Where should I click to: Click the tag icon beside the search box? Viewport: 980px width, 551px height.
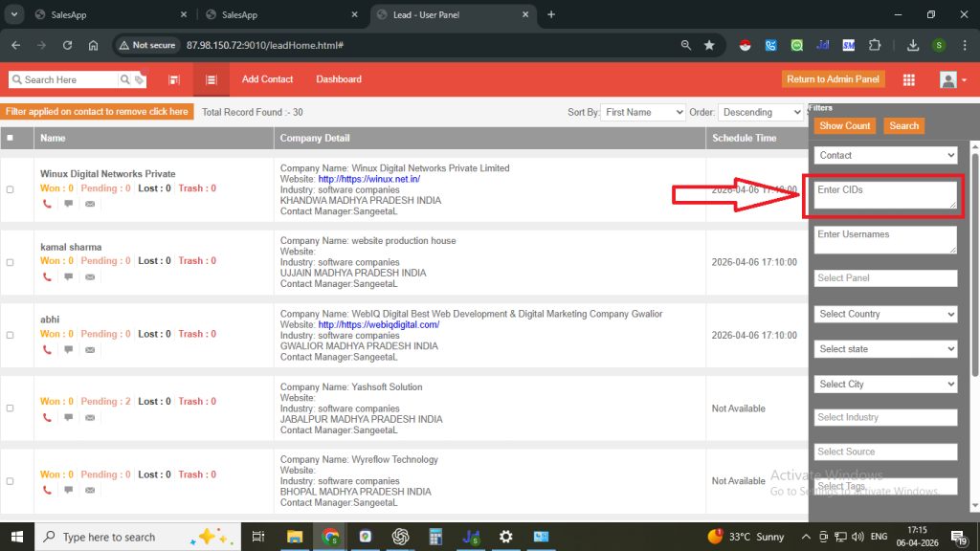pos(141,80)
